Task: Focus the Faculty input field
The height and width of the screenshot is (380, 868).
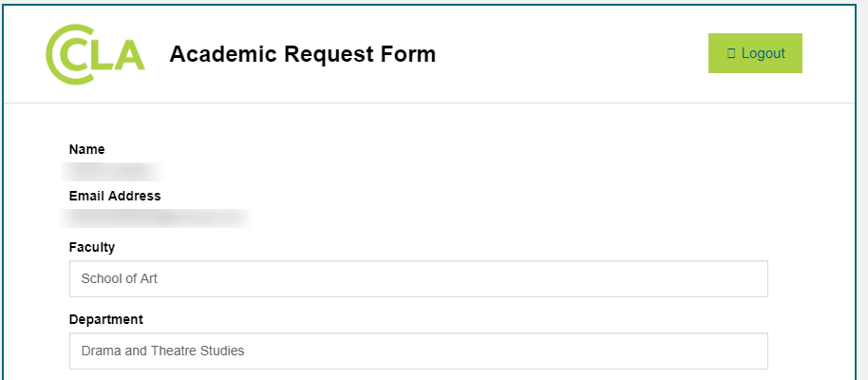Action: coord(418,279)
